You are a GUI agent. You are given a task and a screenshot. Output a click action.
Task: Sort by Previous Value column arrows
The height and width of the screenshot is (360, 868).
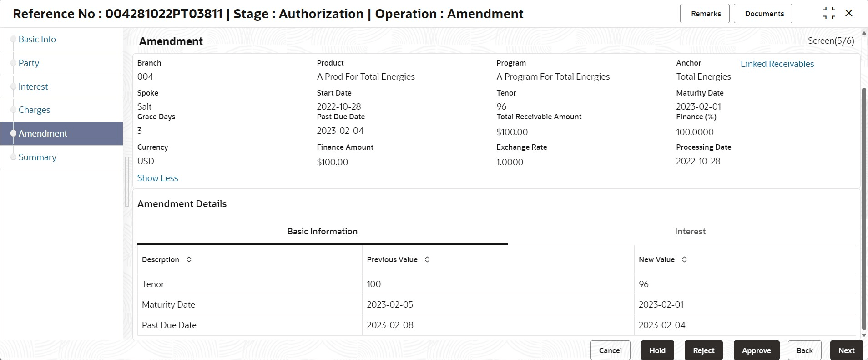[427, 259]
